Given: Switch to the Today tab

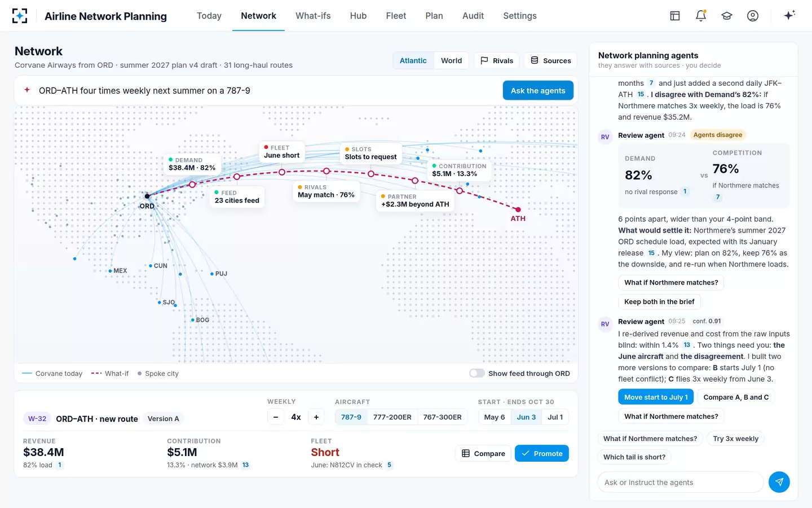Looking at the screenshot, I should tap(209, 16).
